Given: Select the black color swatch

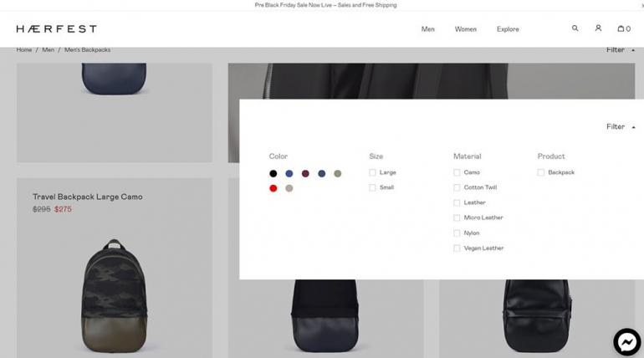Looking at the screenshot, I should click(x=273, y=174).
